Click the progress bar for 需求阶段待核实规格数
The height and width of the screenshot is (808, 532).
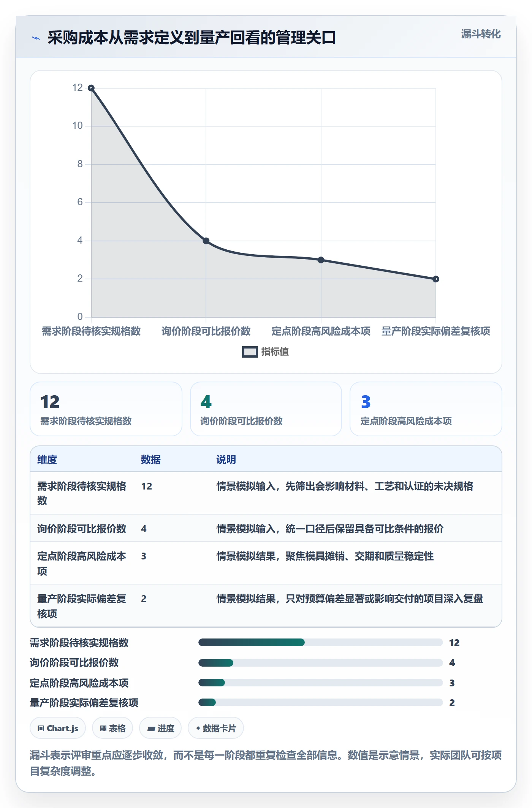coord(321,642)
